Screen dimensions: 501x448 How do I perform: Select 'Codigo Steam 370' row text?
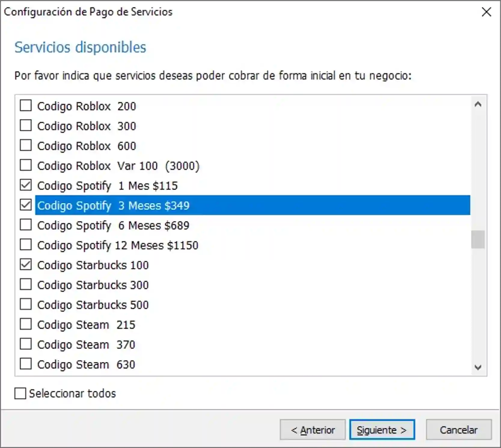tap(86, 345)
